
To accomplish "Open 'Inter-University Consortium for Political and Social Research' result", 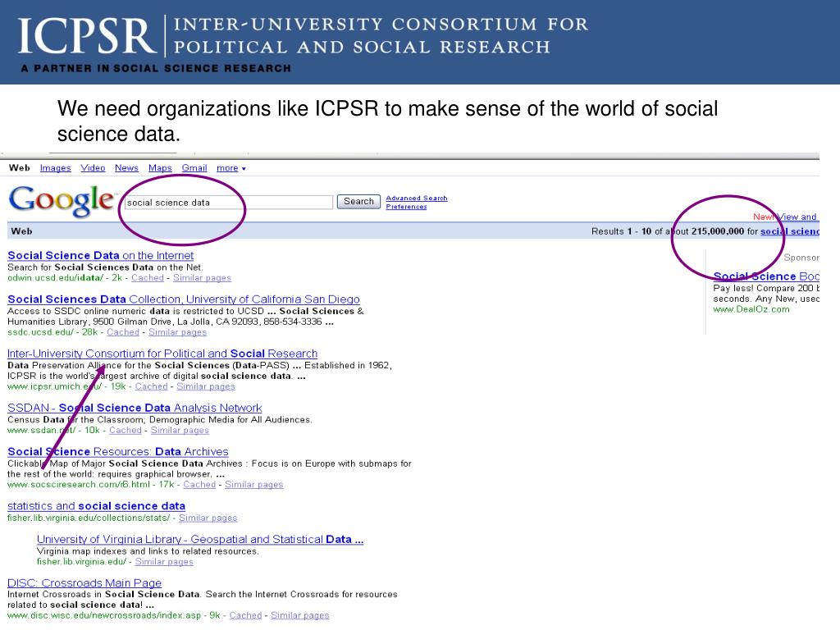I will 162,354.
